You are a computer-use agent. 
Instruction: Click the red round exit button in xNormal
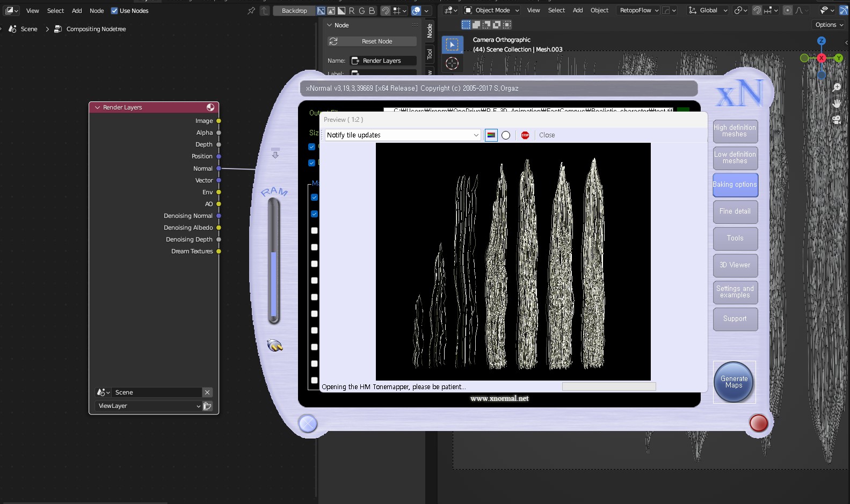[x=758, y=423]
